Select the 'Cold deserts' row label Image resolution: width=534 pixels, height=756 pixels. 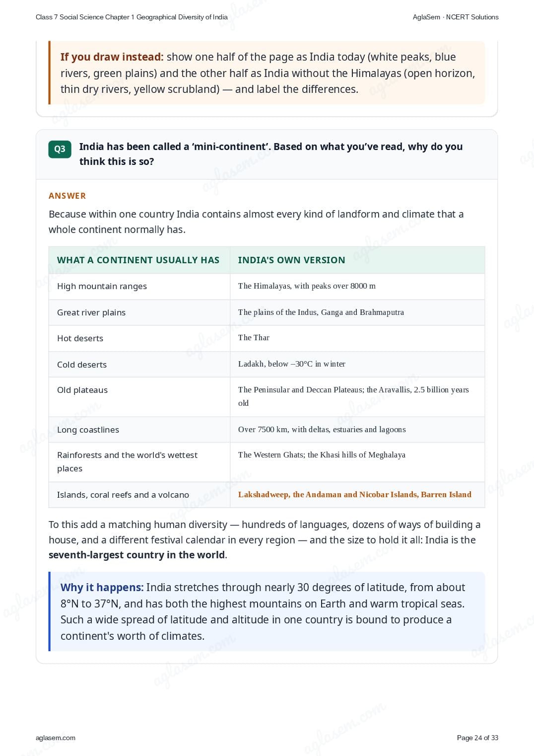(x=82, y=365)
